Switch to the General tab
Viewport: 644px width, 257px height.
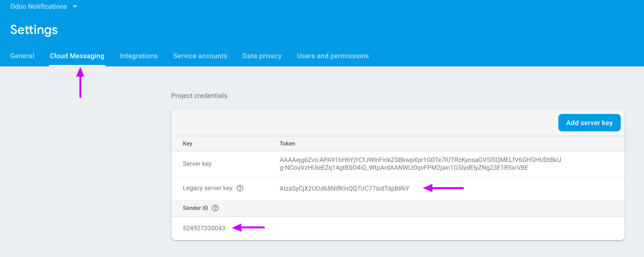(x=22, y=56)
